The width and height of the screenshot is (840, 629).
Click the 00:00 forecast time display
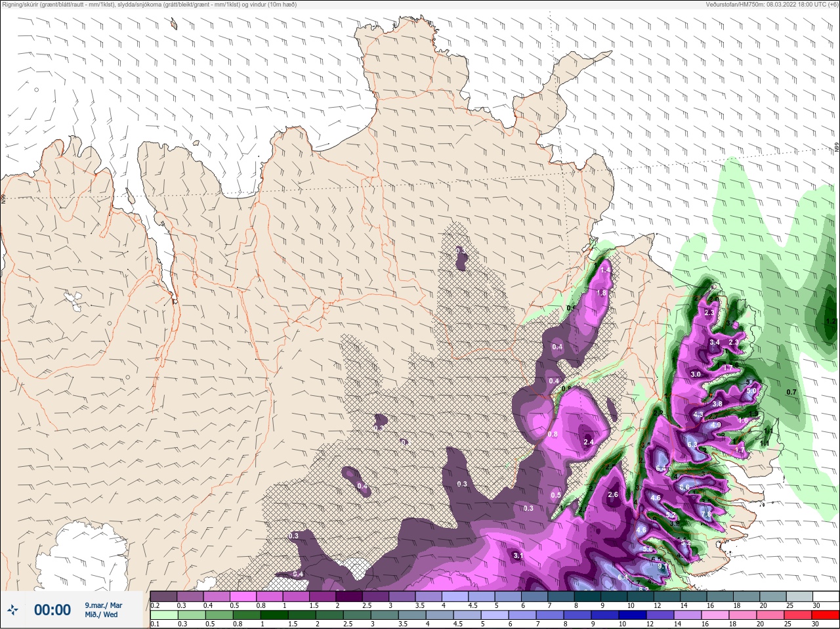pyautogui.click(x=52, y=610)
